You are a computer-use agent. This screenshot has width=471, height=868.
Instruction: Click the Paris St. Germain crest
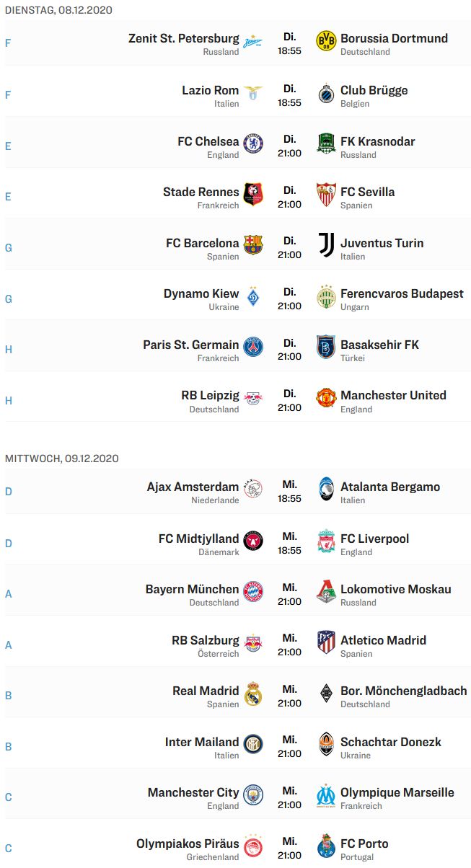click(253, 347)
